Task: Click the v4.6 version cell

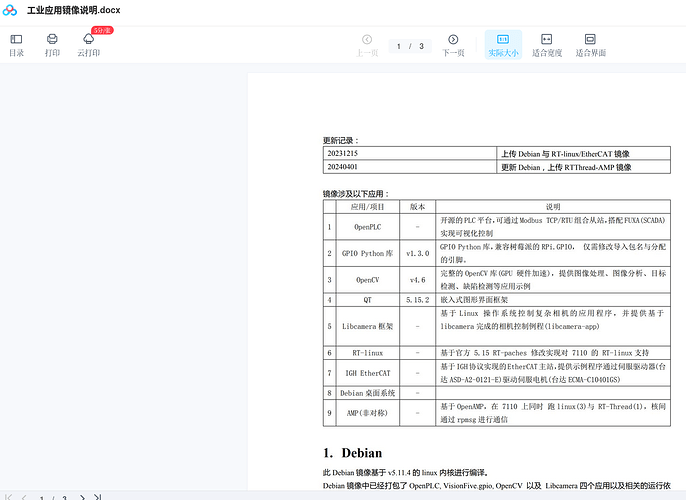Action: (417, 280)
